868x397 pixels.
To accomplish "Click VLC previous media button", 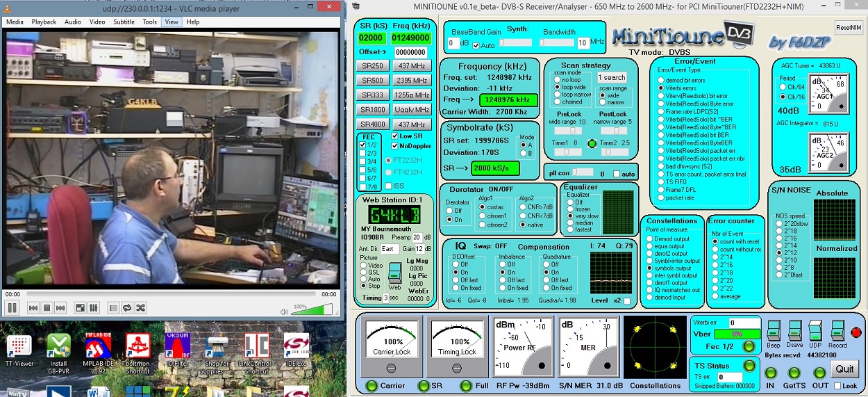I will click(33, 307).
